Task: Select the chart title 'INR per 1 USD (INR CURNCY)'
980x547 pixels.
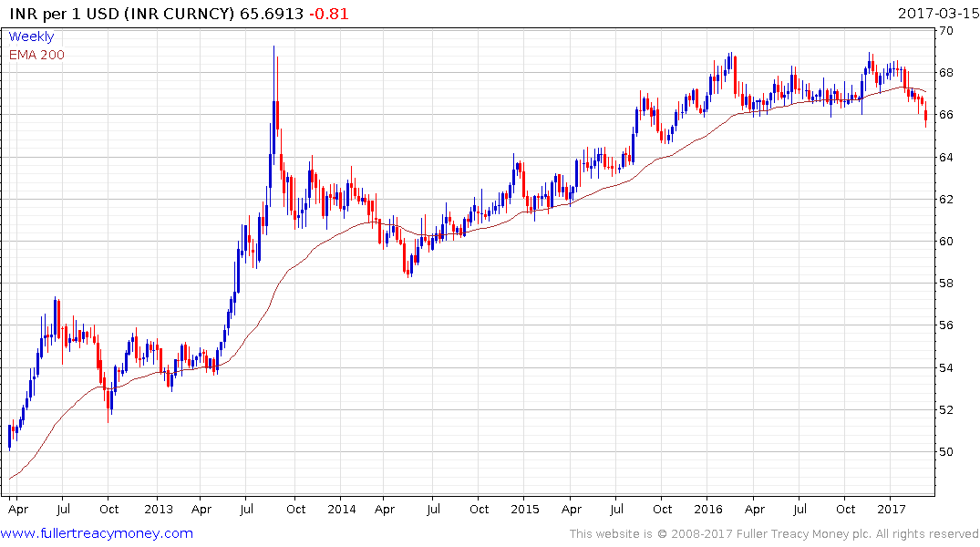Action: coord(121,14)
